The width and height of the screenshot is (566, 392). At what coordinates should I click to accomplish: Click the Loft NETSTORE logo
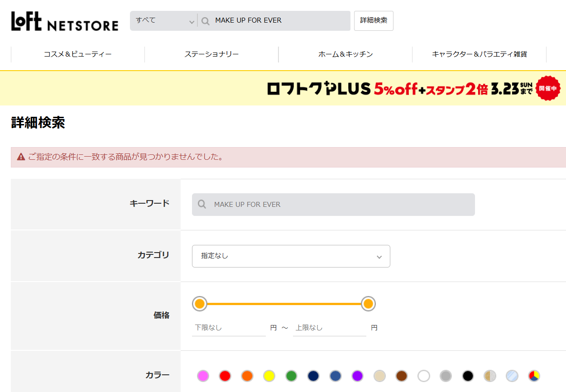click(x=65, y=21)
